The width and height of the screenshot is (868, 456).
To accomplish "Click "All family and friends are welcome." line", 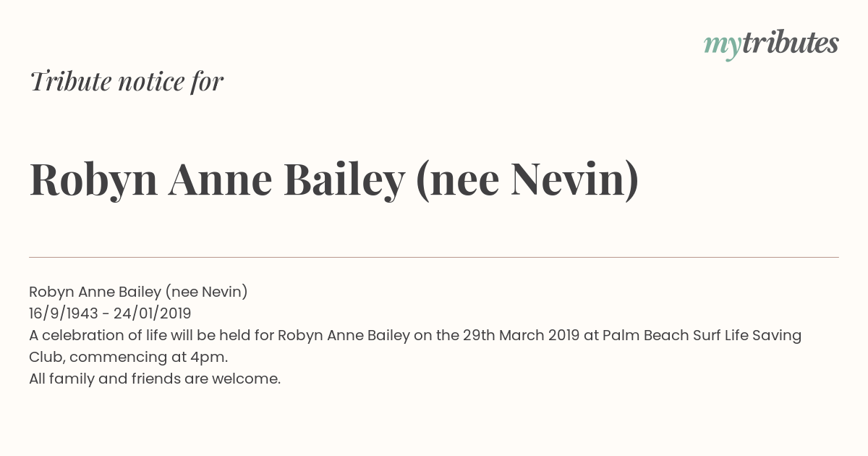I will pyautogui.click(x=155, y=379).
